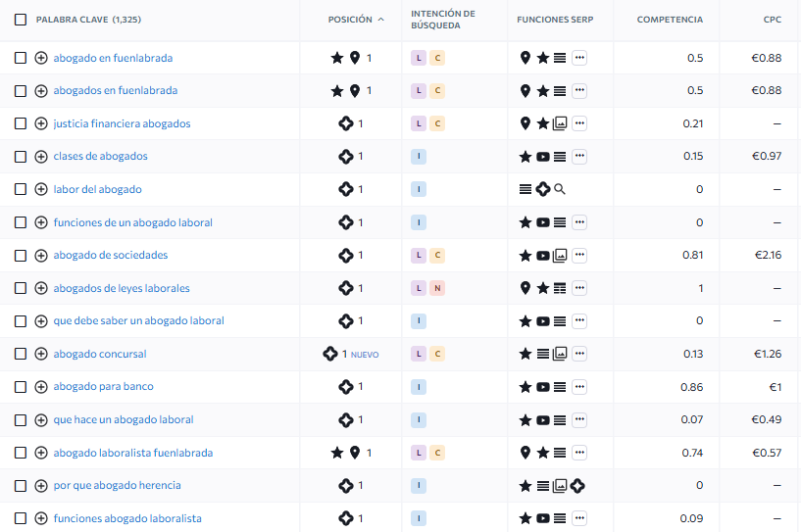Click the add icon next to 'clases de abogados'
Image resolution: width=801 pixels, height=532 pixels.
(x=41, y=157)
